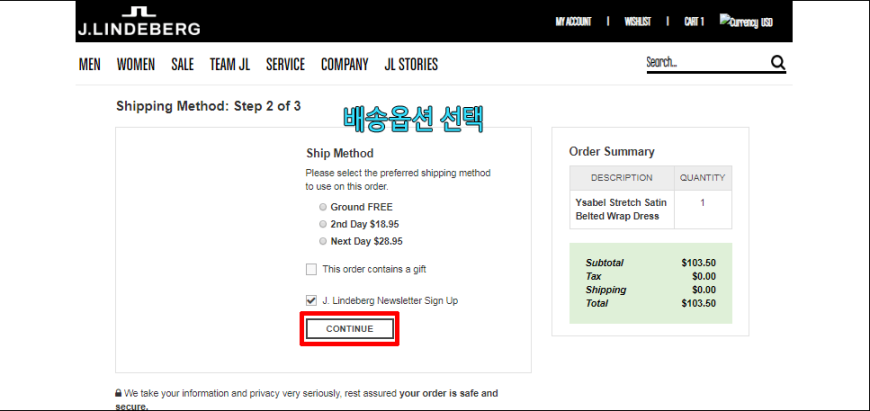Click the padlock security icon
This screenshot has height=411, width=870.
click(118, 393)
